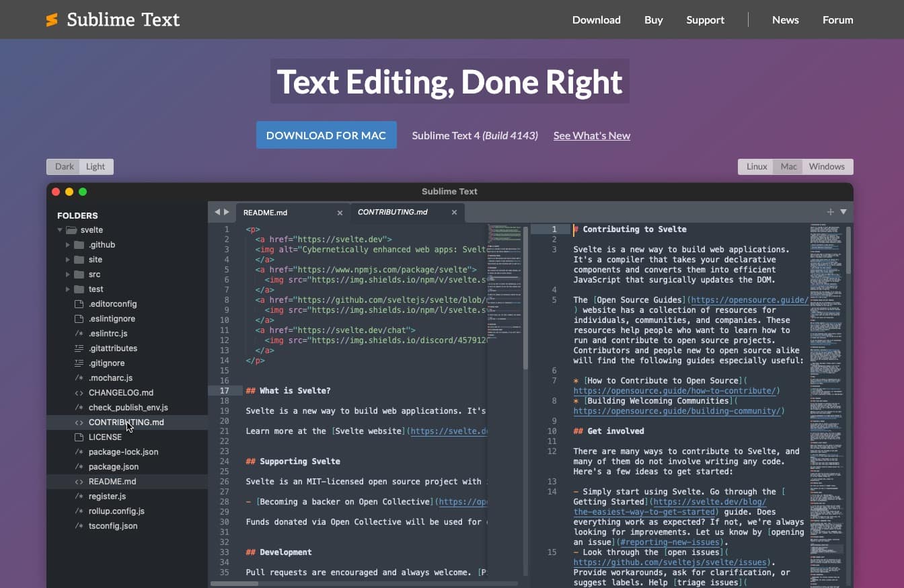The image size is (904, 588).
Task: Open the News page from the navigation
Action: click(785, 20)
